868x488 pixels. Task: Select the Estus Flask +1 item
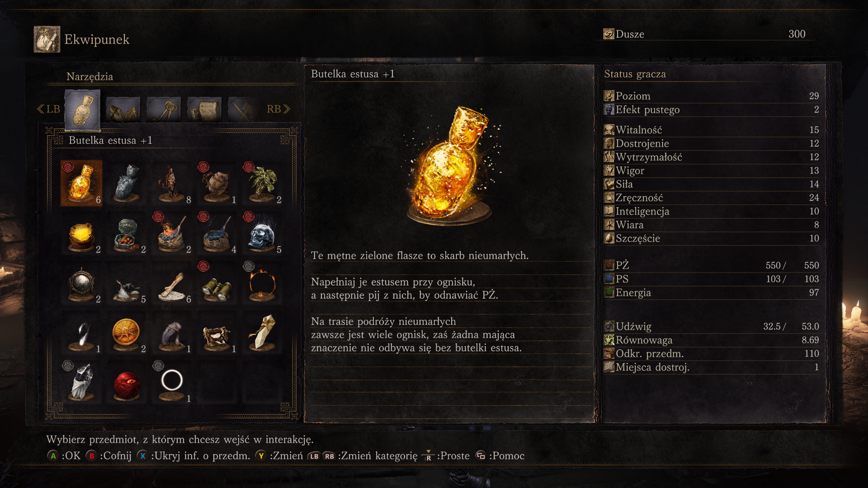pyautogui.click(x=81, y=183)
